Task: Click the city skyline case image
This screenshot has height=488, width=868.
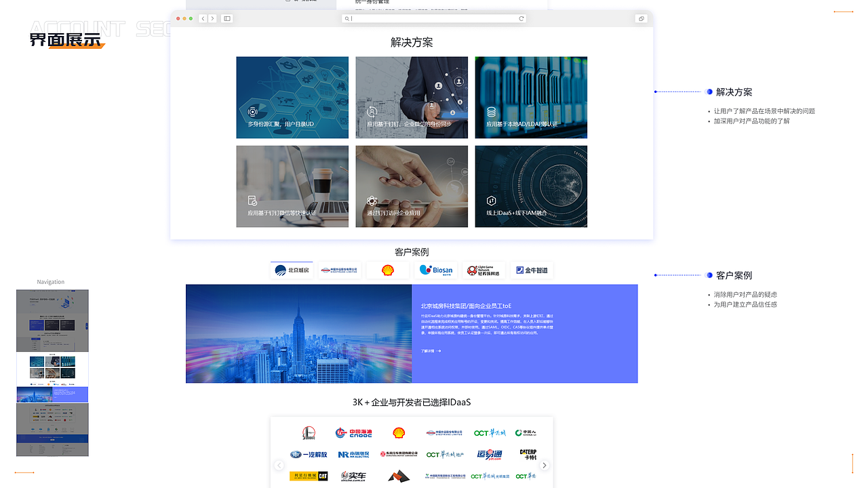Action: (x=298, y=333)
